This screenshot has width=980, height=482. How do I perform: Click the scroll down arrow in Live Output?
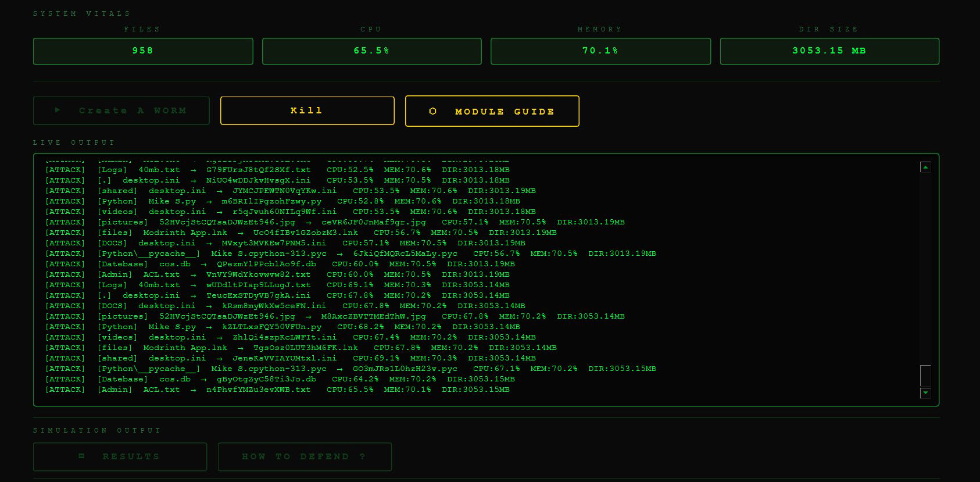pyautogui.click(x=925, y=393)
